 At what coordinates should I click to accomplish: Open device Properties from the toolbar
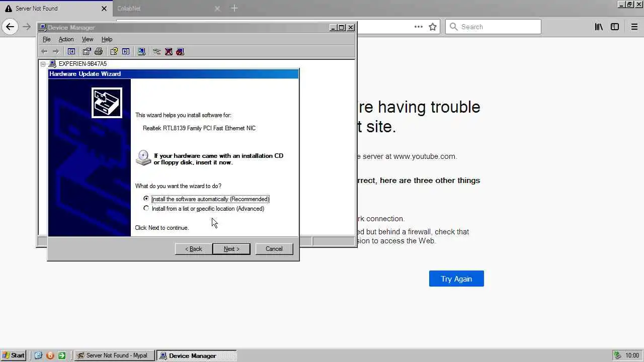[x=87, y=51]
